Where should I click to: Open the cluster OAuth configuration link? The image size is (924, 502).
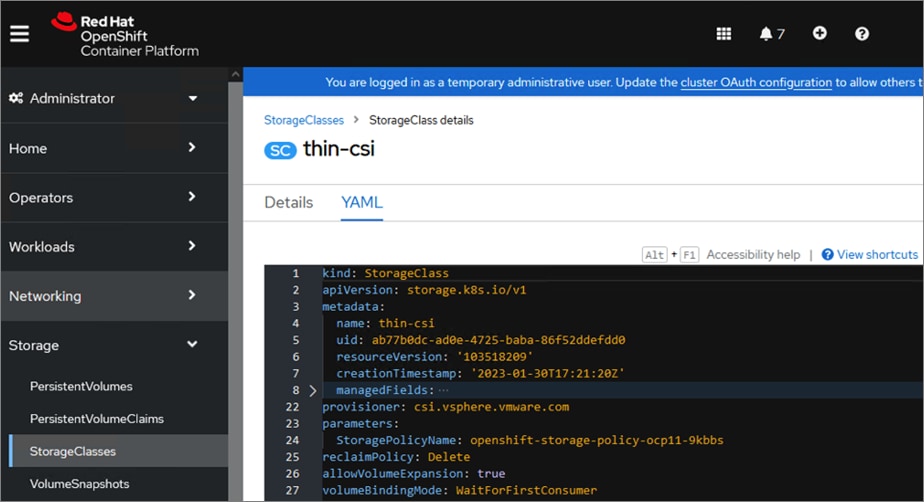(x=756, y=82)
